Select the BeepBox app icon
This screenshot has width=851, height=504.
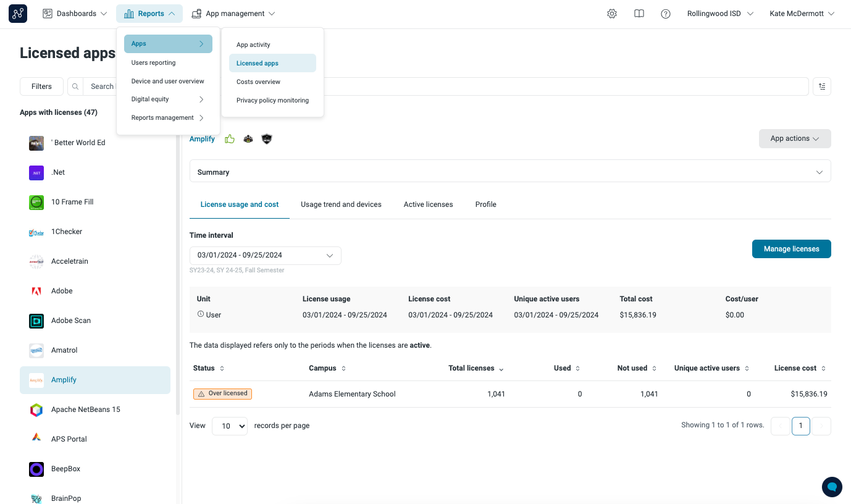[36, 469]
